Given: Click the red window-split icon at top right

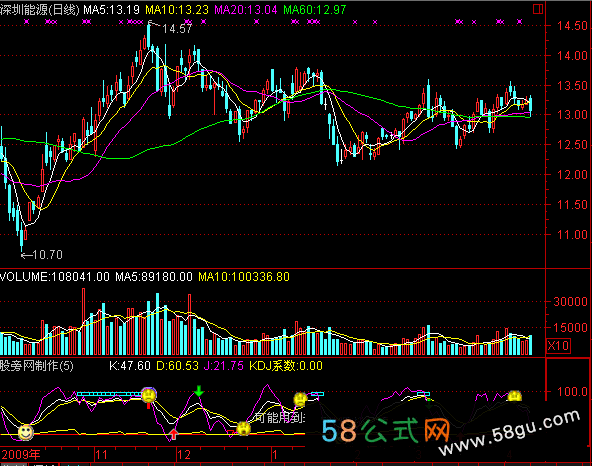Looking at the screenshot, I should click(x=538, y=9).
